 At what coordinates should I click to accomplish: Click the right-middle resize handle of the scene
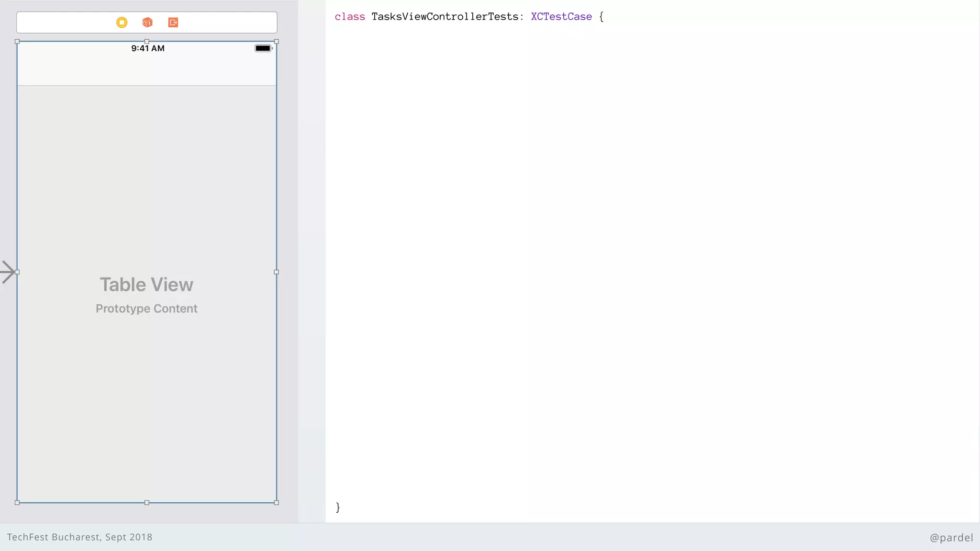click(x=276, y=272)
